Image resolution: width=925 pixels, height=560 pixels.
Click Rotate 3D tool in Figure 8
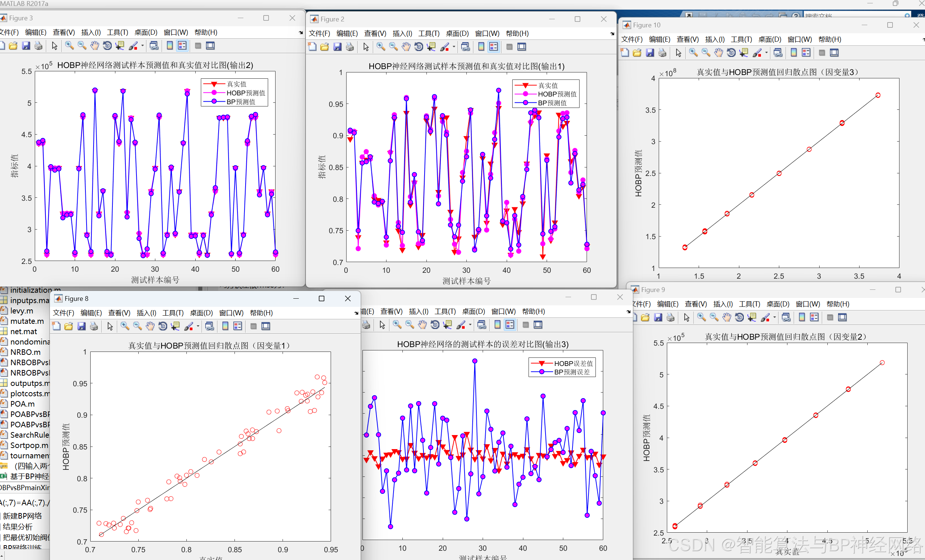tap(163, 326)
